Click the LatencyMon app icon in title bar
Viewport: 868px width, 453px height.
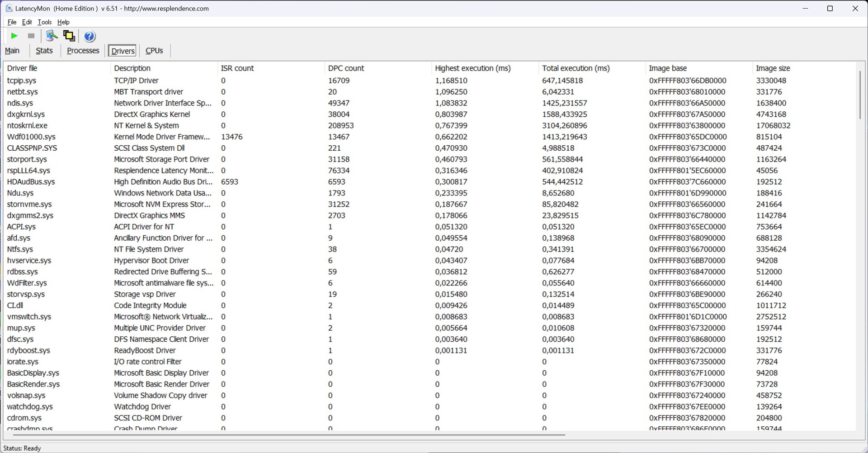point(9,8)
